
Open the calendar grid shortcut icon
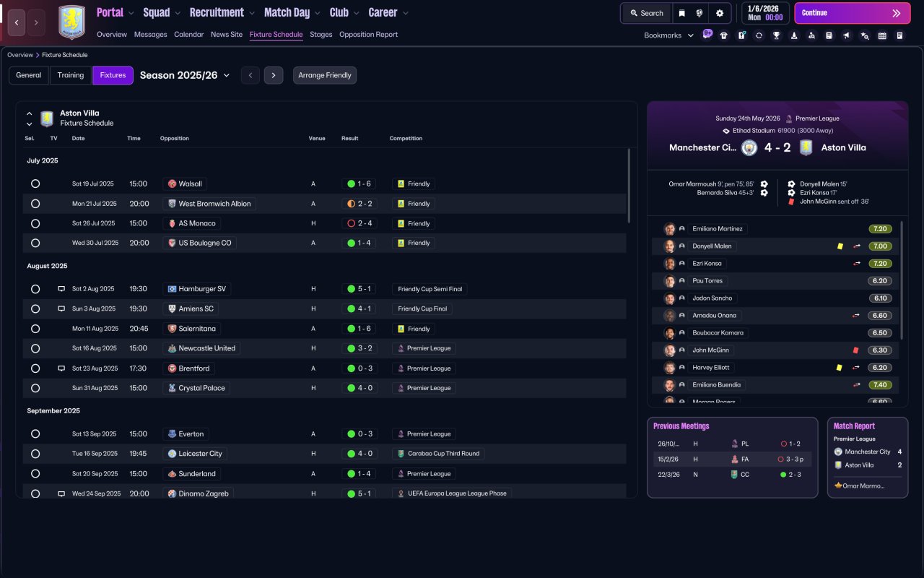click(x=882, y=35)
